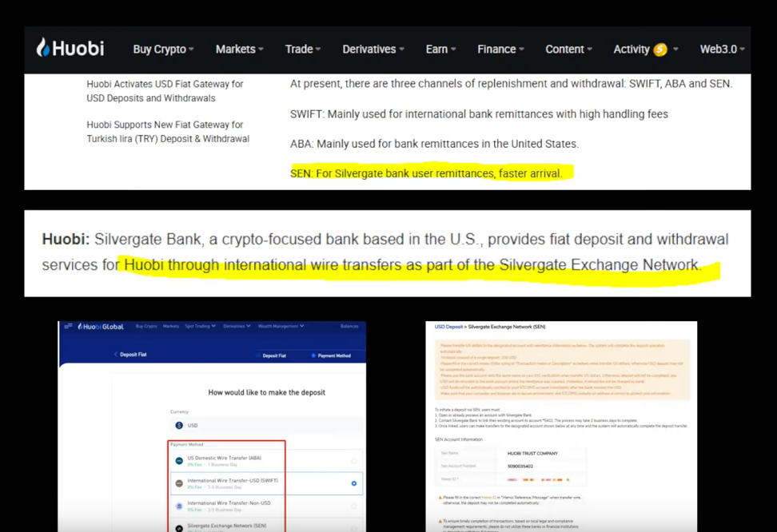The width and height of the screenshot is (777, 532).
Task: Click the USD dollar currency icon
Action: point(179,426)
